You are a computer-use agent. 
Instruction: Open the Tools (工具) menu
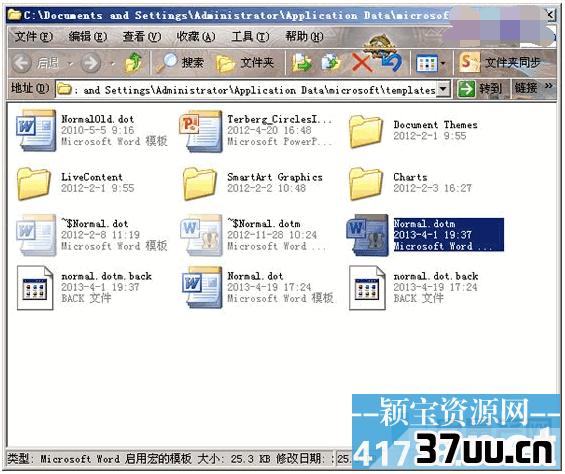[x=250, y=36]
